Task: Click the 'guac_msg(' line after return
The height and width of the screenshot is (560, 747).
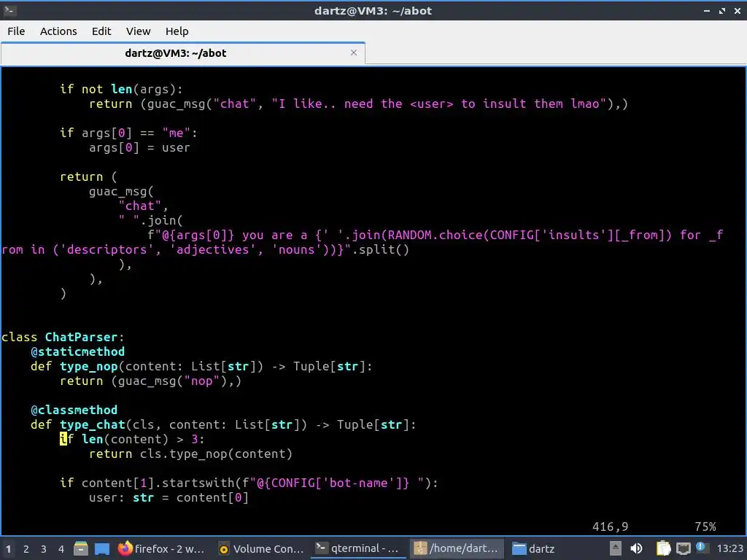Action: tap(122, 192)
